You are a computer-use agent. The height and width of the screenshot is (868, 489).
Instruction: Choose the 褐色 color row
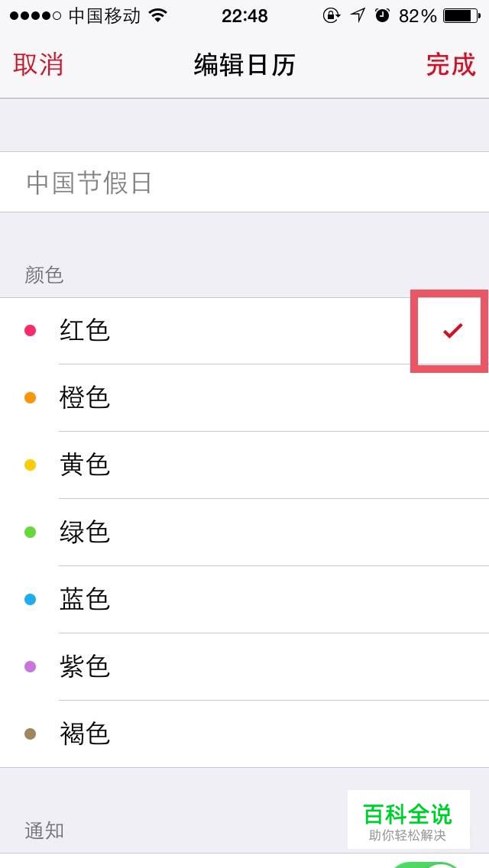point(244,734)
